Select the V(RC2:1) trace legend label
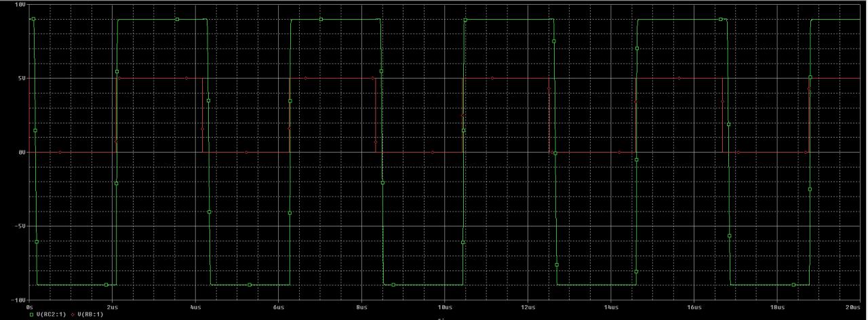Viewport: 868px width, 320px height. (x=50, y=314)
